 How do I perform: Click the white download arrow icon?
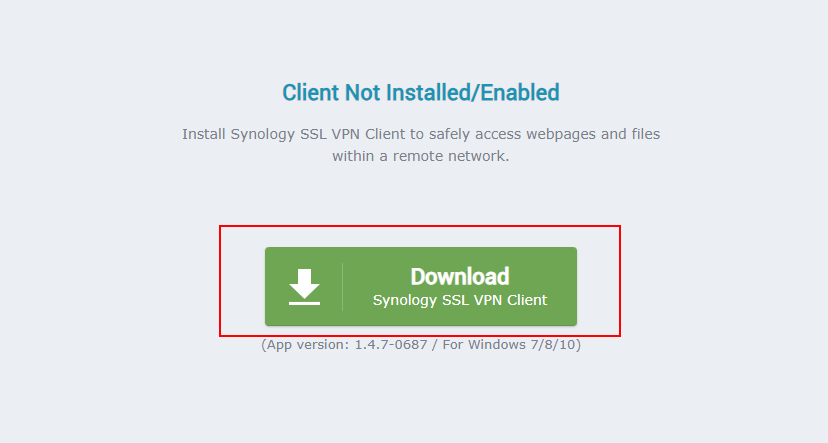[304, 287]
